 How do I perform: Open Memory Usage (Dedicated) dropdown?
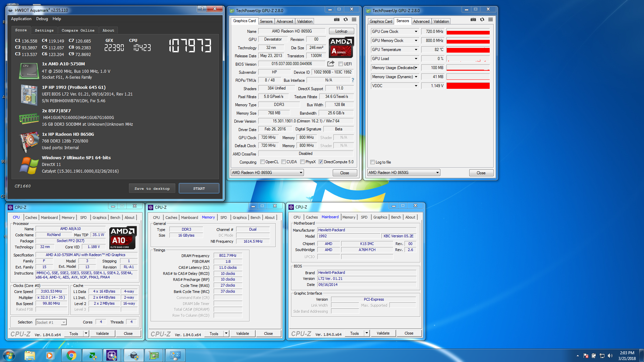(x=416, y=68)
